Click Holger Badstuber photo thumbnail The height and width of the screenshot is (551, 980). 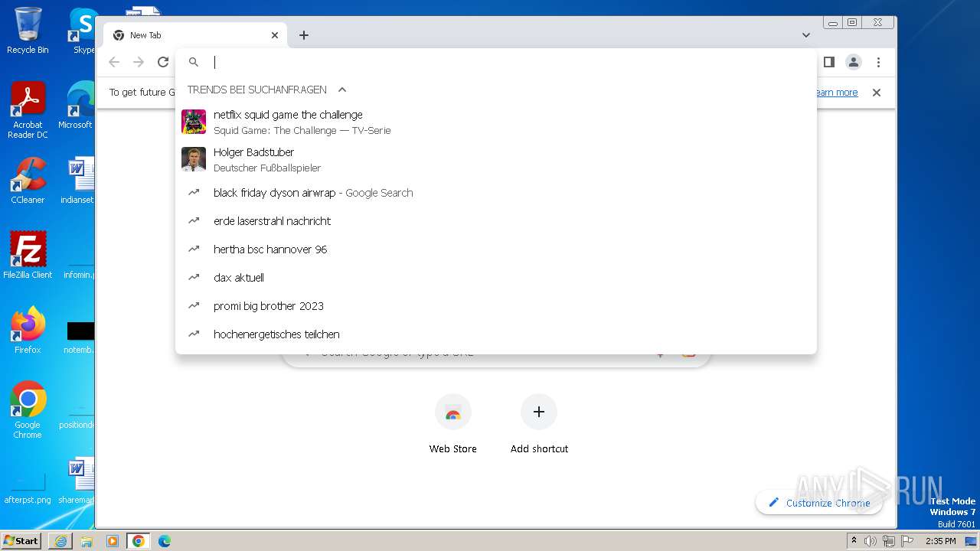(194, 160)
